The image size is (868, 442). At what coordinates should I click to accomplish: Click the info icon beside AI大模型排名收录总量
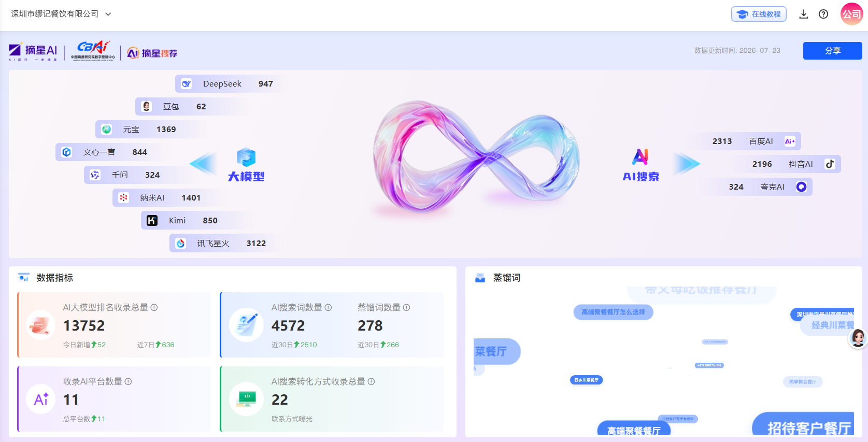[154, 307]
